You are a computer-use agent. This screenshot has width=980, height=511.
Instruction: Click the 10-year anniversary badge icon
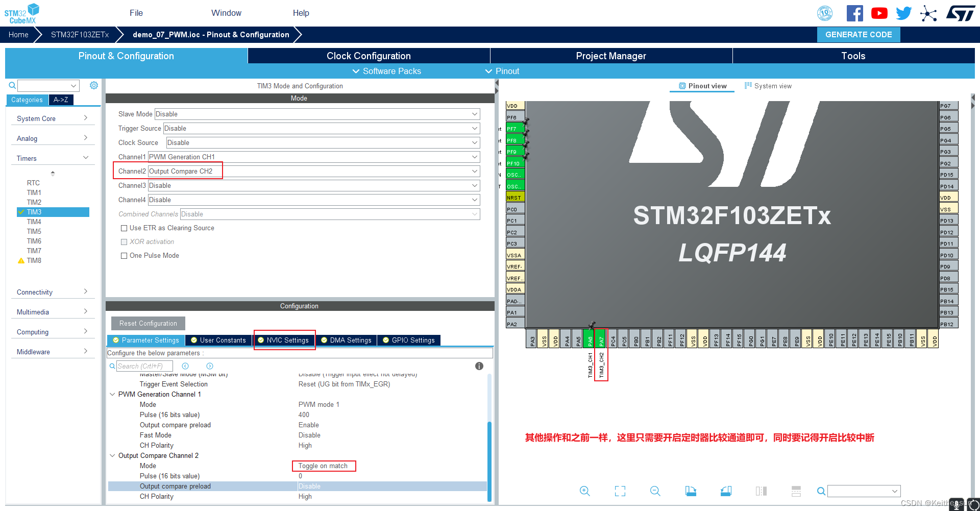(825, 13)
